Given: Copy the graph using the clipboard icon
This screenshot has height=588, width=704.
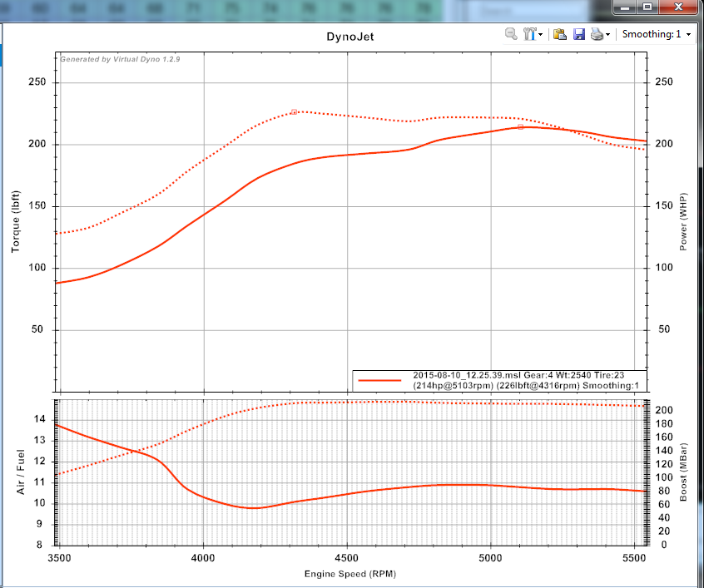Looking at the screenshot, I should tap(560, 34).
